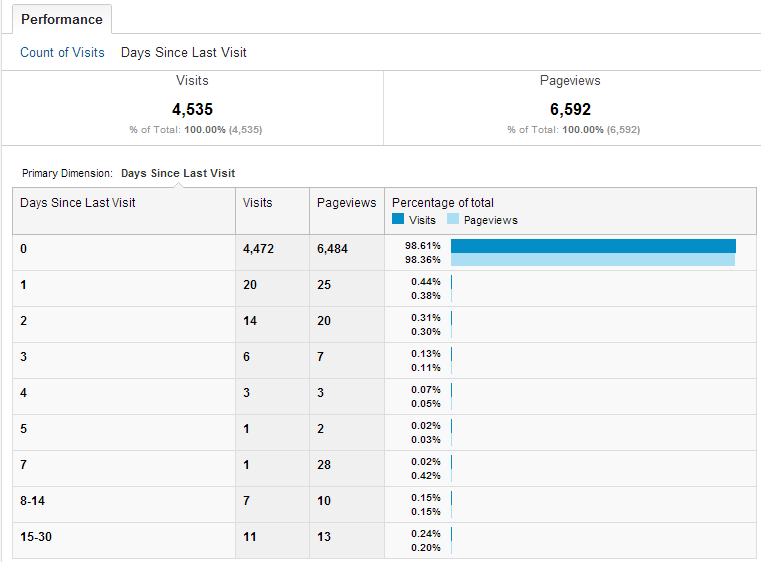The image size is (761, 562).
Task: Select the 6,484 pageviews cell
Action: pyautogui.click(x=332, y=249)
